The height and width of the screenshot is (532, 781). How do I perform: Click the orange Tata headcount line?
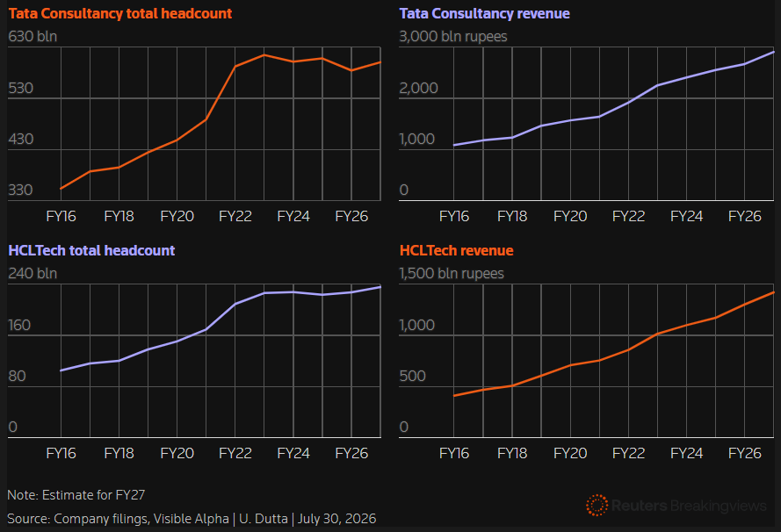(221, 93)
